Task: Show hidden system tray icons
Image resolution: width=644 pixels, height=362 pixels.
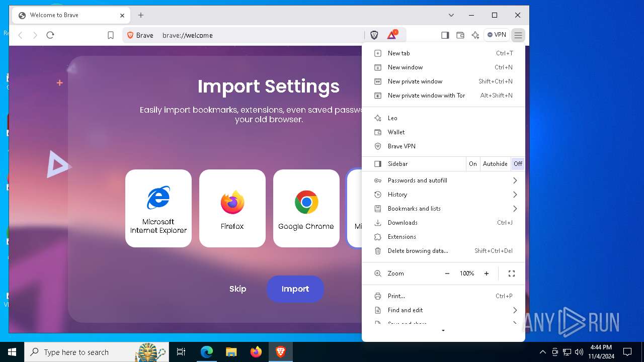Action: tap(543, 352)
